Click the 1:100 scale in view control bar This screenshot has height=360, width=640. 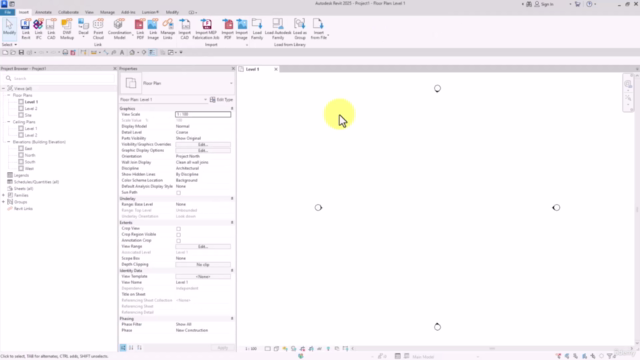251,349
